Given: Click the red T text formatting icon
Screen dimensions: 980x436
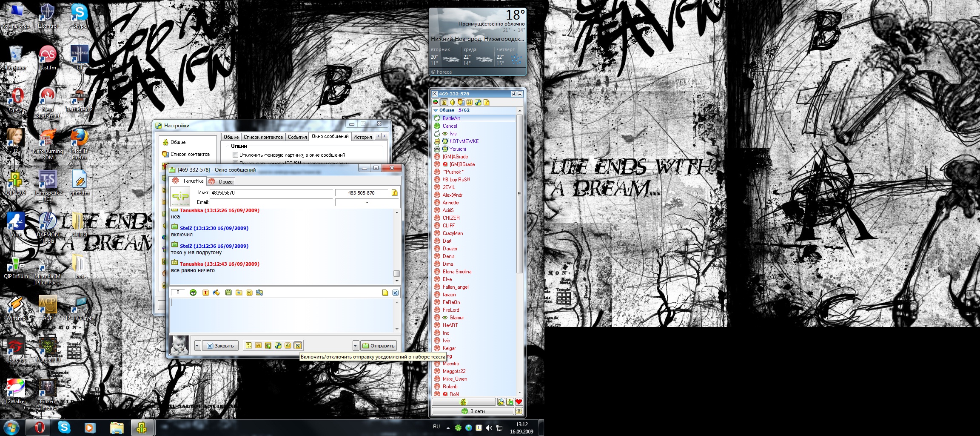Looking at the screenshot, I should (x=206, y=293).
